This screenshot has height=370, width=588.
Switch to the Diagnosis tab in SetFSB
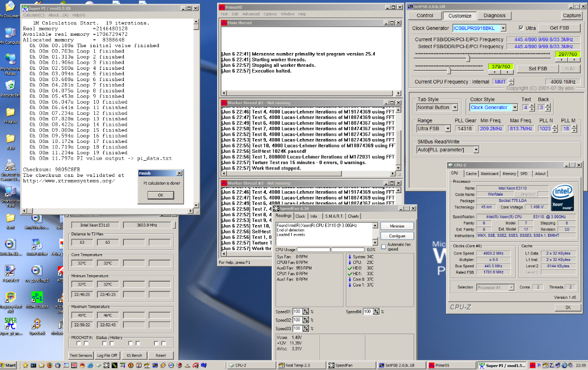(x=494, y=15)
